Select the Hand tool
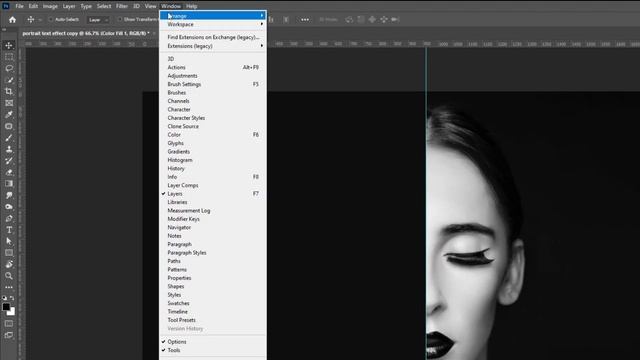 pyautogui.click(x=9, y=264)
